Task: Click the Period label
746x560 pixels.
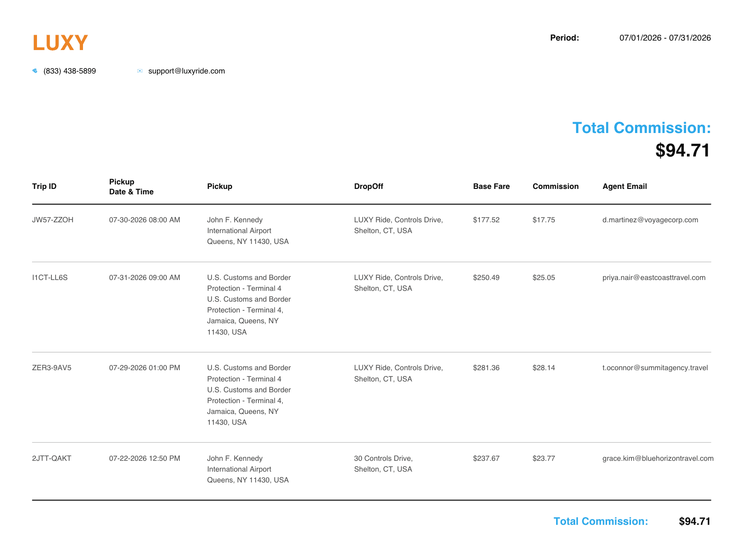Action: pos(564,38)
